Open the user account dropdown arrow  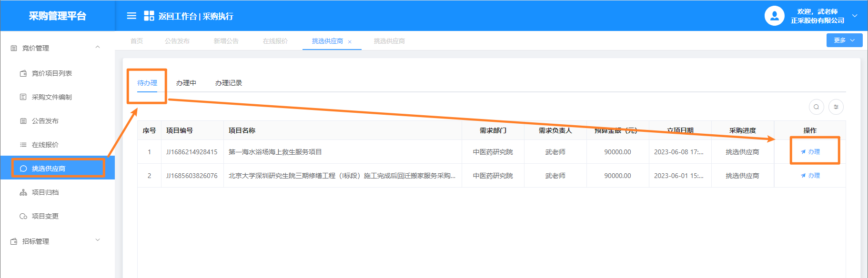(x=855, y=16)
